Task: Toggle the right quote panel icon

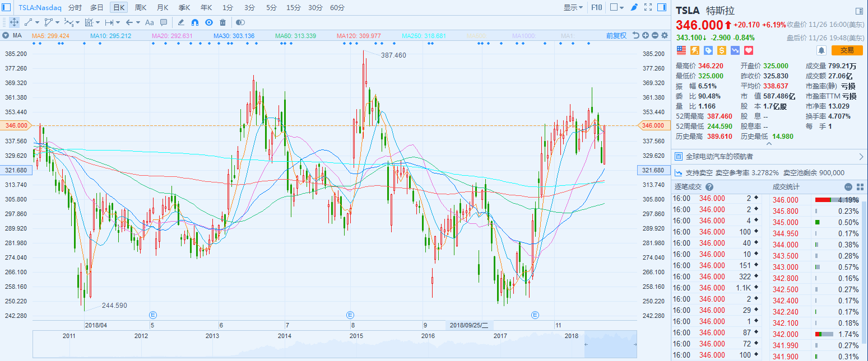Action: pos(662,7)
